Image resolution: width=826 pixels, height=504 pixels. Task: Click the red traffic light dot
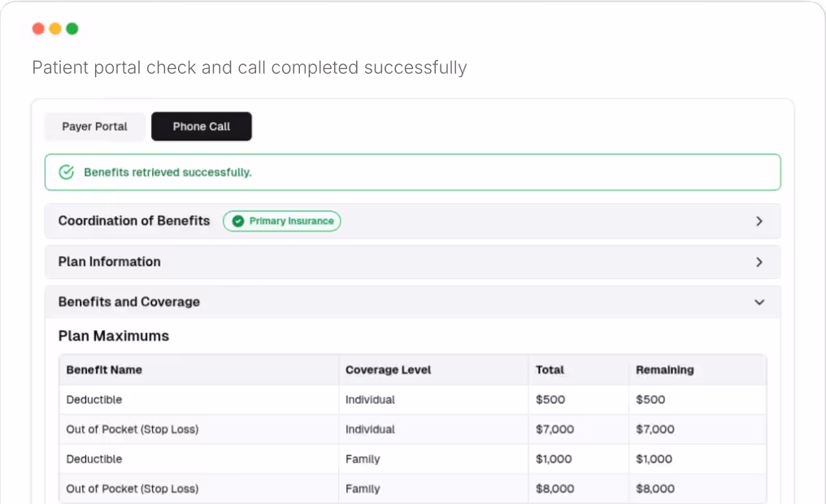pos(39,28)
